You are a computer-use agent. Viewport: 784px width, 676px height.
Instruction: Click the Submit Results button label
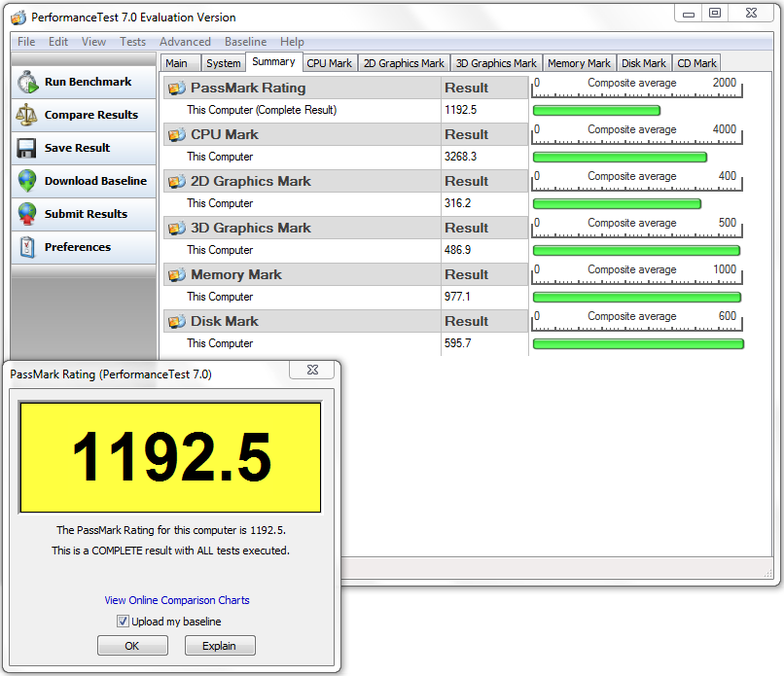click(x=86, y=214)
